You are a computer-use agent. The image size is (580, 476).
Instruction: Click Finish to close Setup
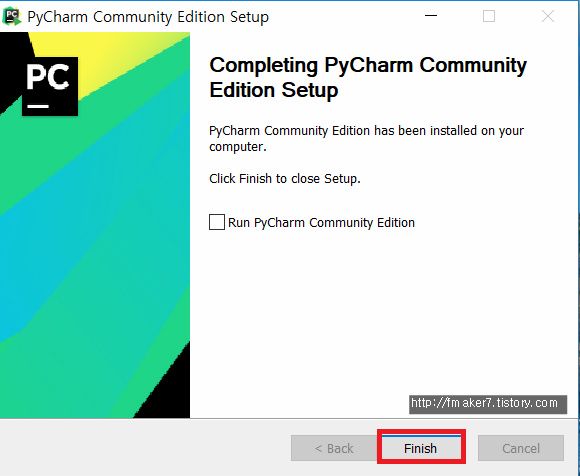421,448
